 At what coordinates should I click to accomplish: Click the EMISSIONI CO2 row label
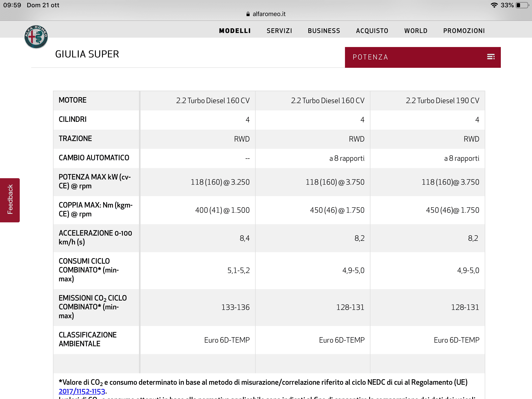click(x=93, y=307)
